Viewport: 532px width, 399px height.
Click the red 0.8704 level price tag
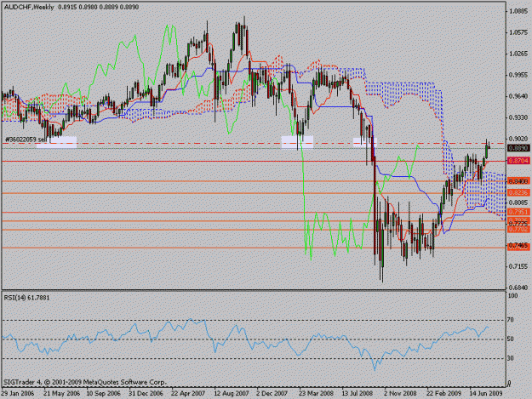coord(518,161)
